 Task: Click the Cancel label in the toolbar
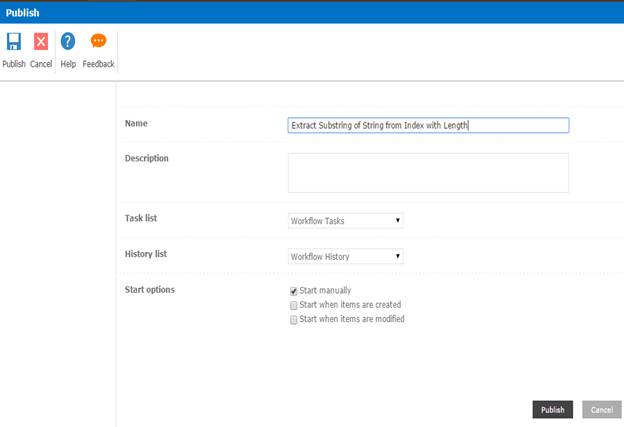click(41, 64)
